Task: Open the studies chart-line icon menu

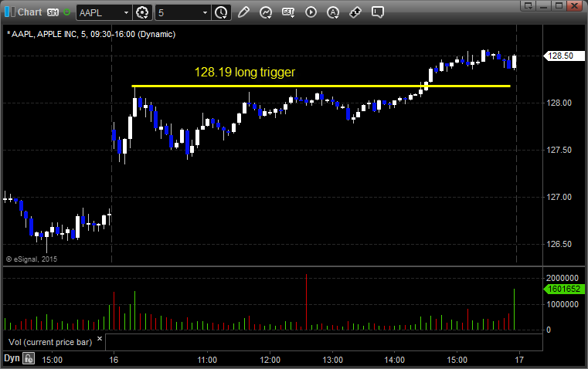Action: tap(266, 12)
